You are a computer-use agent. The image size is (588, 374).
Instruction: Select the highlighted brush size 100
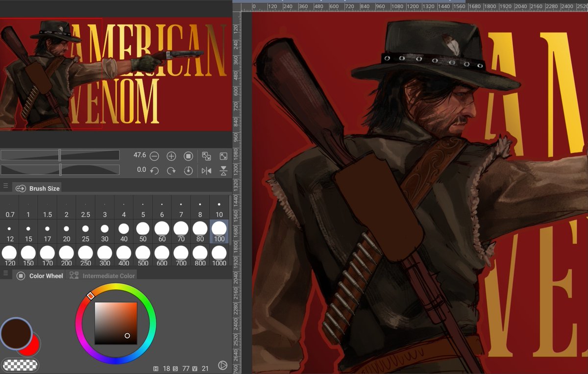pos(219,232)
